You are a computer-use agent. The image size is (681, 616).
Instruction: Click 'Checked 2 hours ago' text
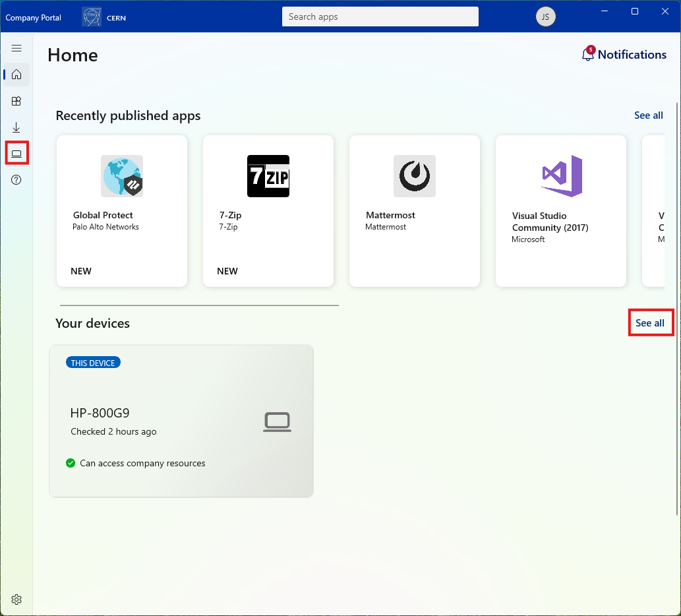click(x=114, y=431)
